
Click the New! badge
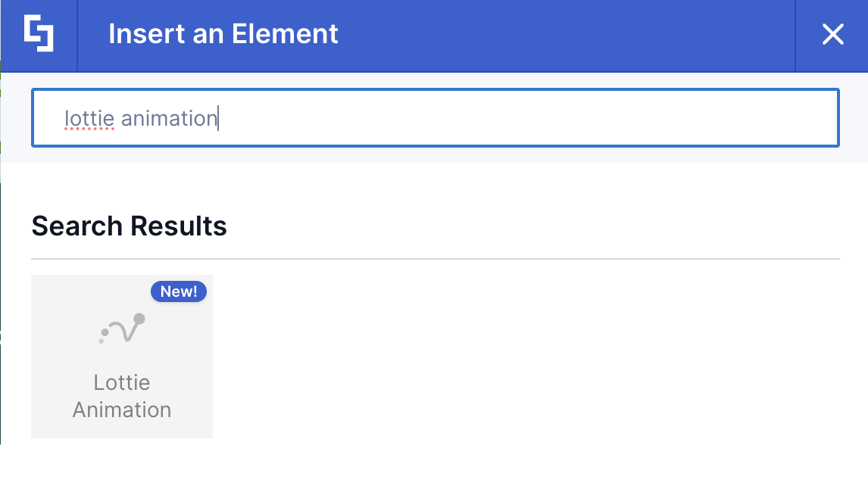tap(179, 291)
